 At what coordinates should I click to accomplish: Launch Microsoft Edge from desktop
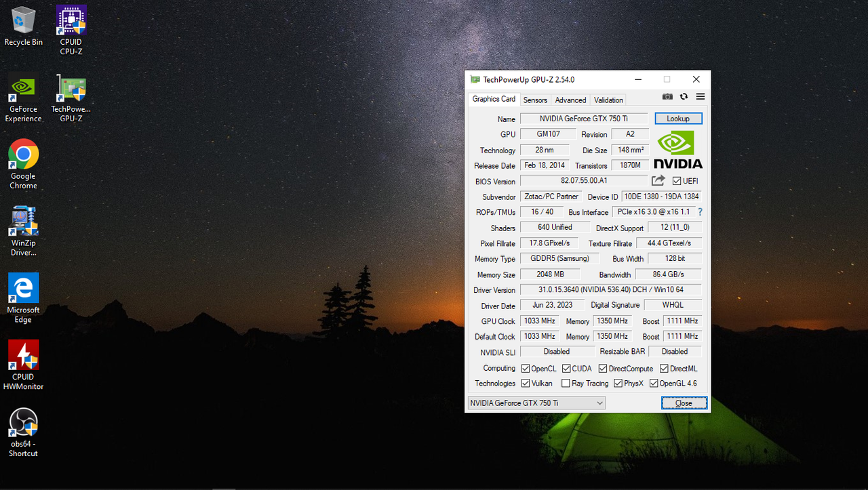click(23, 299)
